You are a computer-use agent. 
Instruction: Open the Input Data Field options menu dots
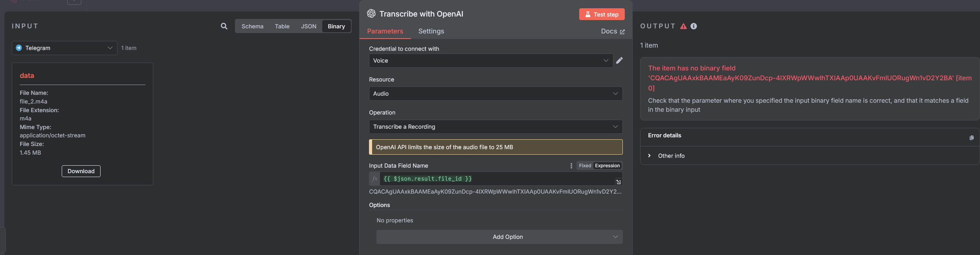pos(571,166)
